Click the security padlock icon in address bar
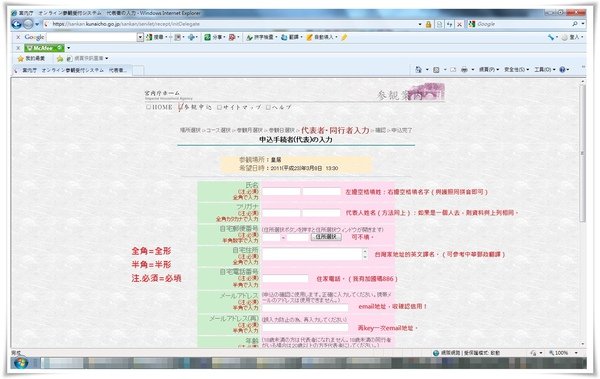Viewport: 600px width, 379px height. (429, 24)
